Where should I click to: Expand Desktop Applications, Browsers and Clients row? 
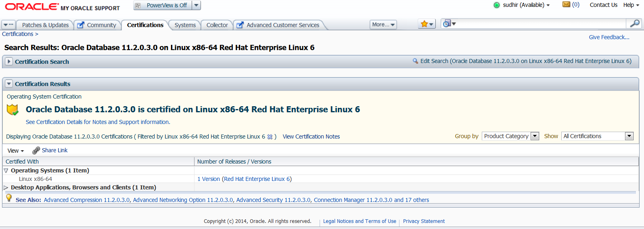pos(6,187)
